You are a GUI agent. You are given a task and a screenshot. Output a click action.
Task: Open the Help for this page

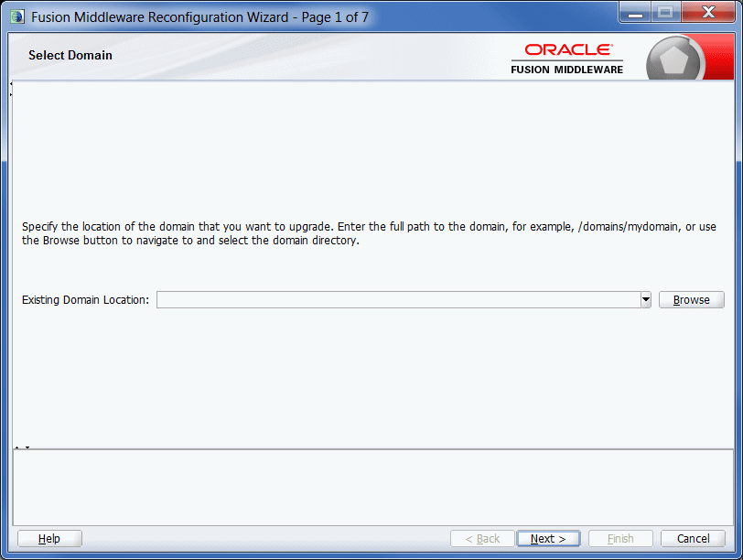(x=49, y=539)
